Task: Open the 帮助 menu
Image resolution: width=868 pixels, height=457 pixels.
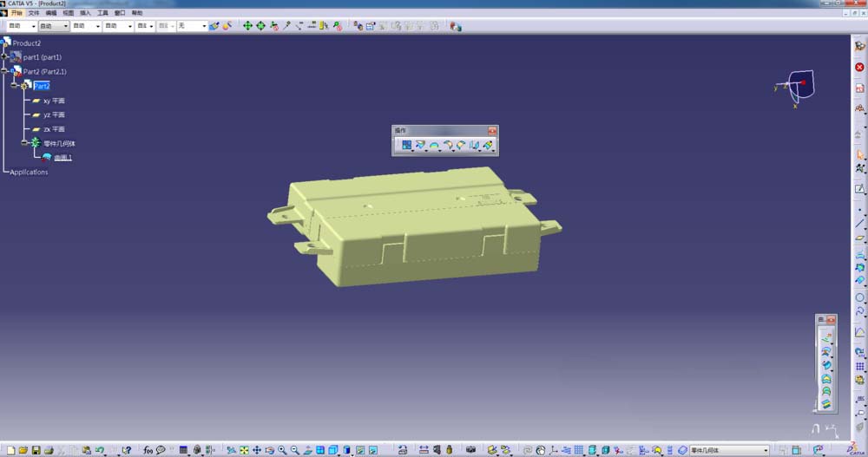Action: (x=137, y=13)
